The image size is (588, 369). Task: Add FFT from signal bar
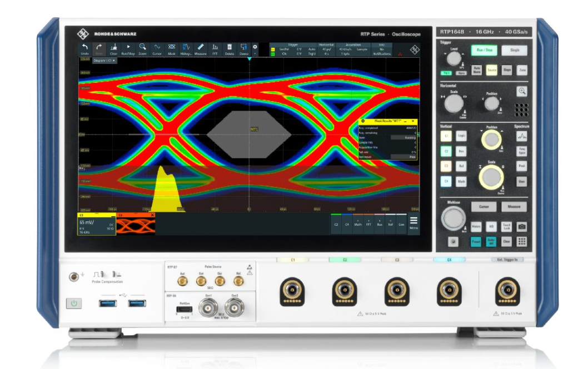pyautogui.click(x=368, y=223)
